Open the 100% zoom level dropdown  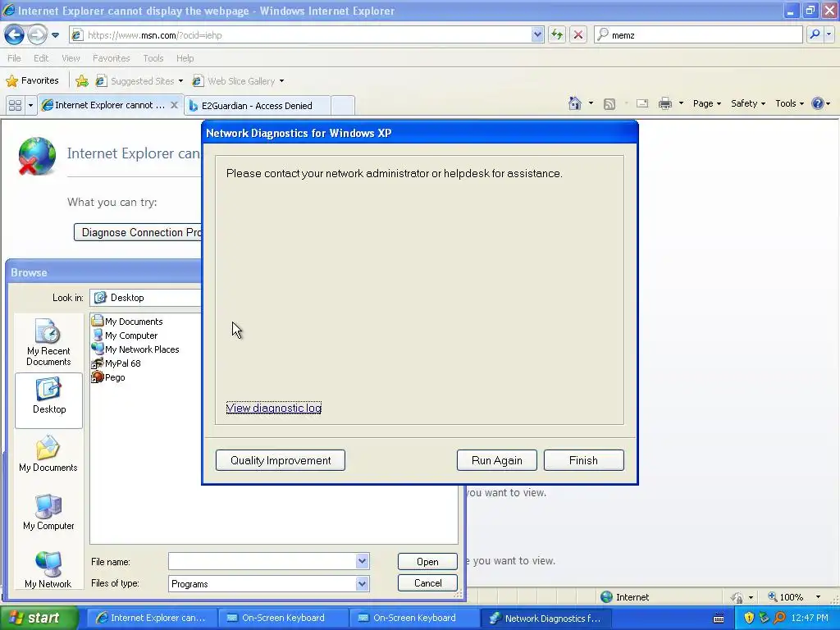point(818,597)
